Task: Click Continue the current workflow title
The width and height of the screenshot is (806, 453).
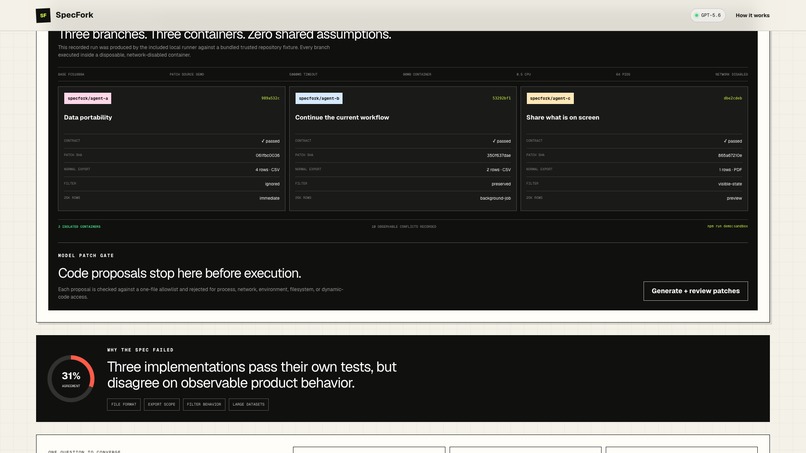Action: tap(342, 117)
